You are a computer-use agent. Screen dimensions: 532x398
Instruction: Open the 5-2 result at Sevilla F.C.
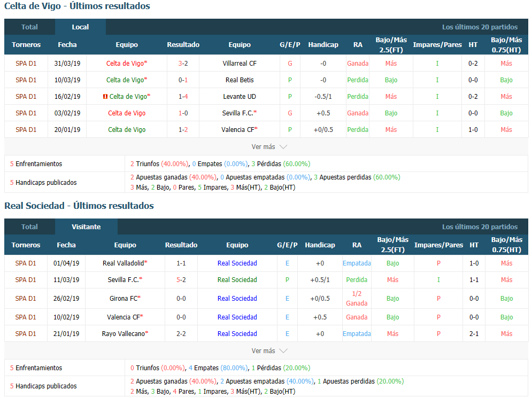(x=181, y=280)
